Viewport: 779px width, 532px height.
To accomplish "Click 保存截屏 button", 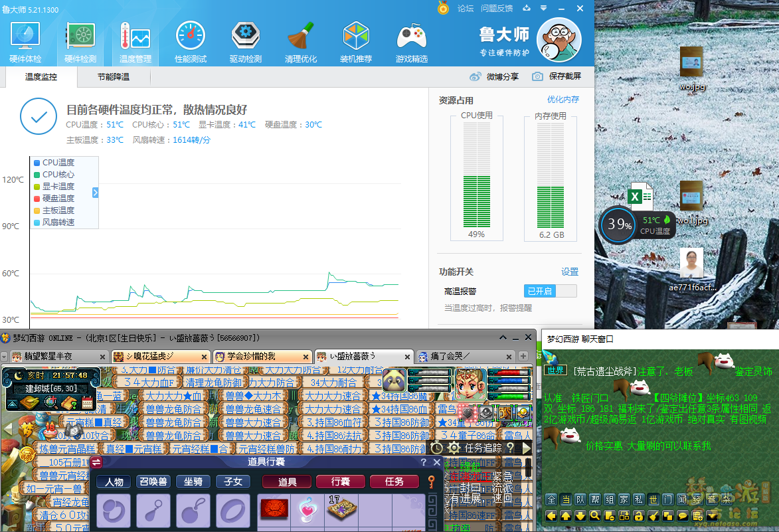I will tap(557, 76).
